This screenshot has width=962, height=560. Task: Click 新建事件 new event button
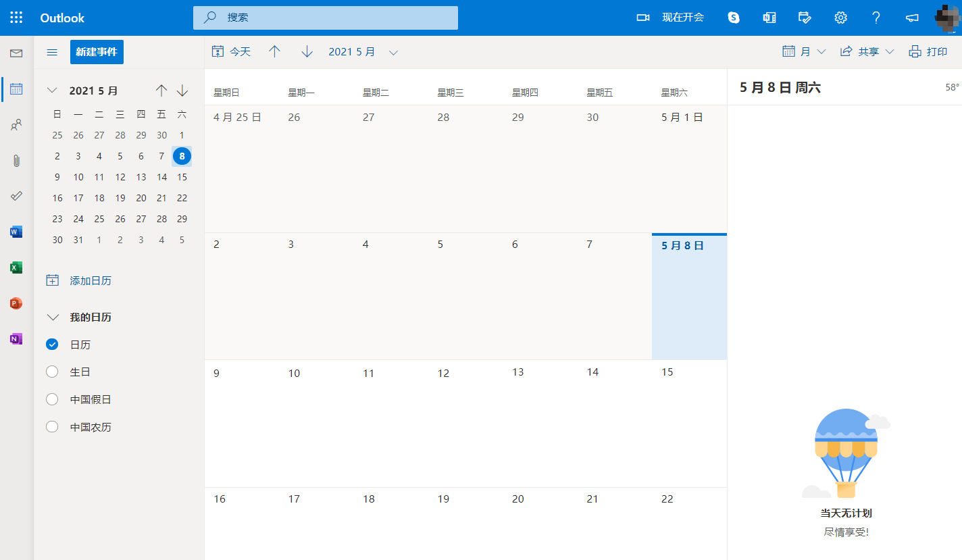click(x=97, y=52)
